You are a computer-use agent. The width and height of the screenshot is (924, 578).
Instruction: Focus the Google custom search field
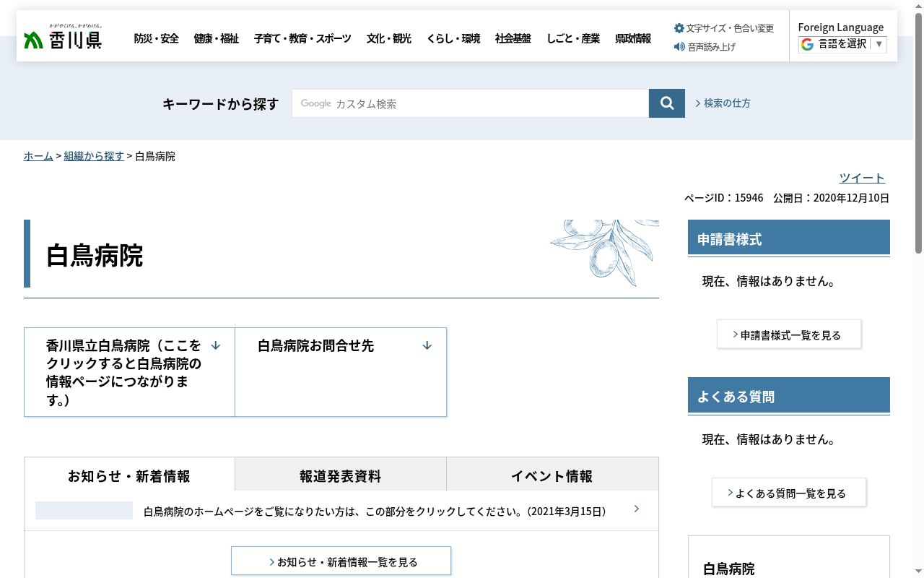click(x=471, y=103)
